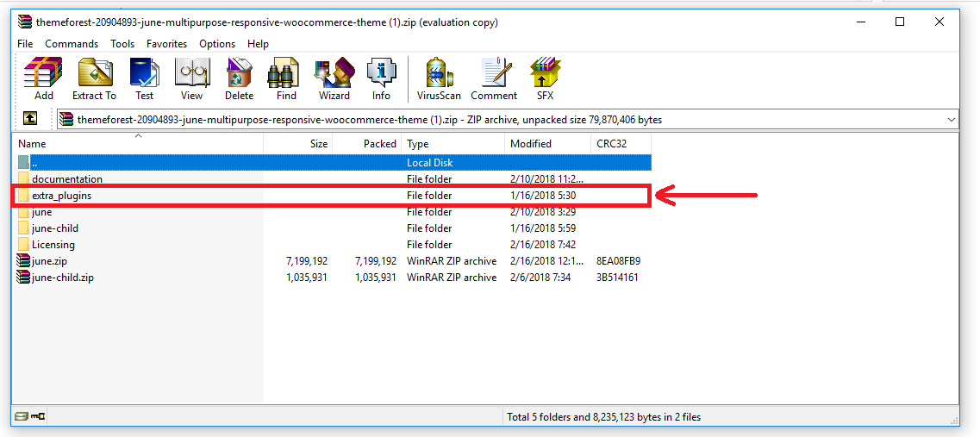Viewport: 980px width, 437px height.
Task: Select the parent directory '..' row
Action: point(333,163)
